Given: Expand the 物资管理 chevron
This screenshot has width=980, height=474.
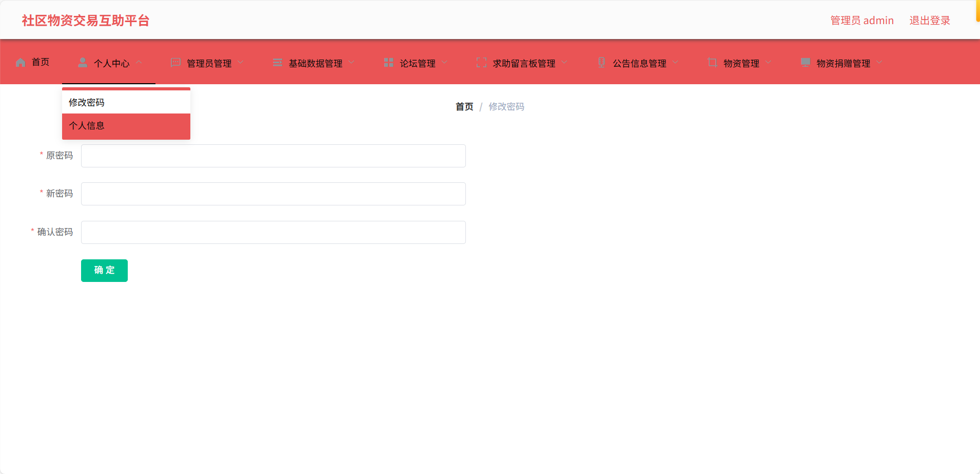Looking at the screenshot, I should pyautogui.click(x=768, y=63).
